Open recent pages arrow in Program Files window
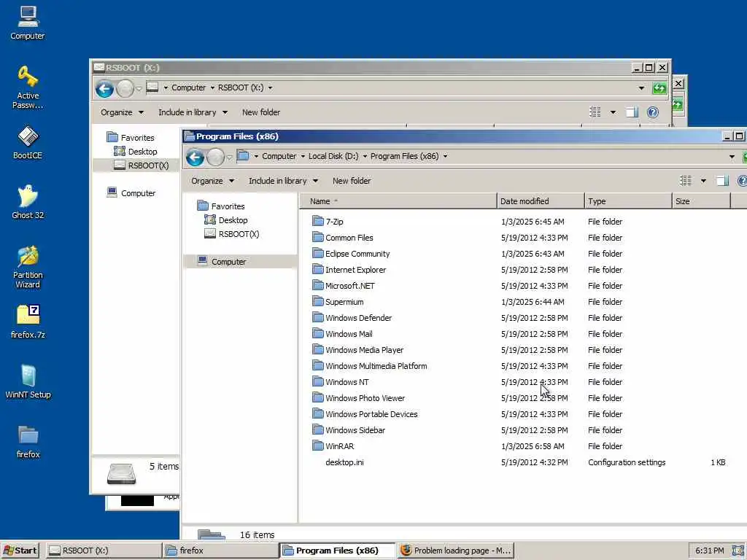 (229, 157)
